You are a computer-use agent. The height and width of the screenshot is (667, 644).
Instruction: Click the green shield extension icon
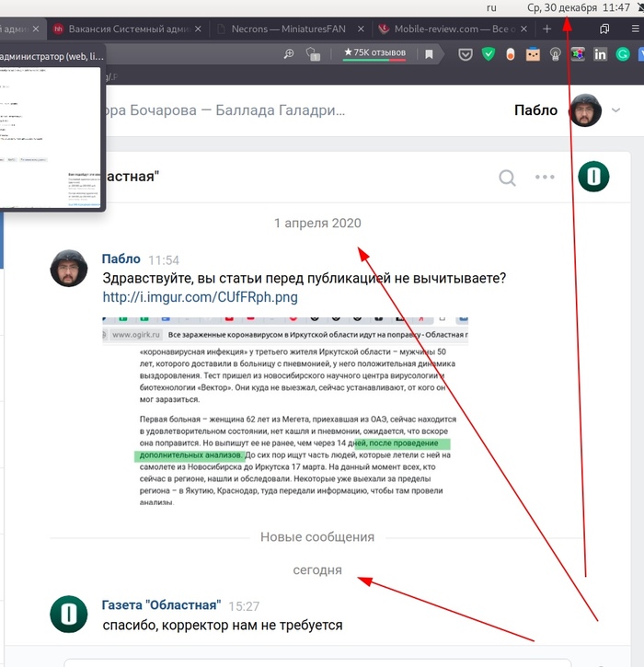tap(489, 54)
